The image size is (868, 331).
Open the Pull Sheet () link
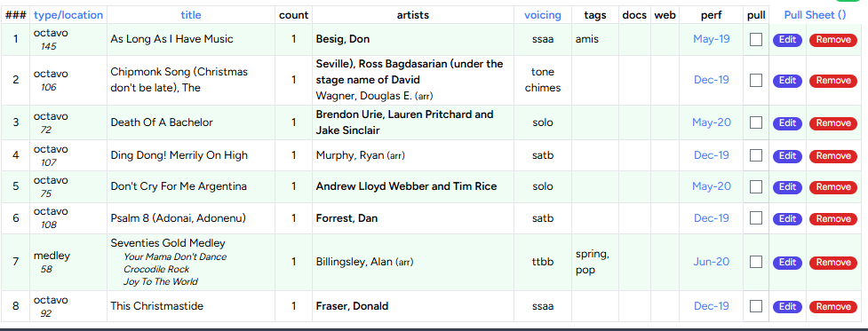click(x=815, y=15)
